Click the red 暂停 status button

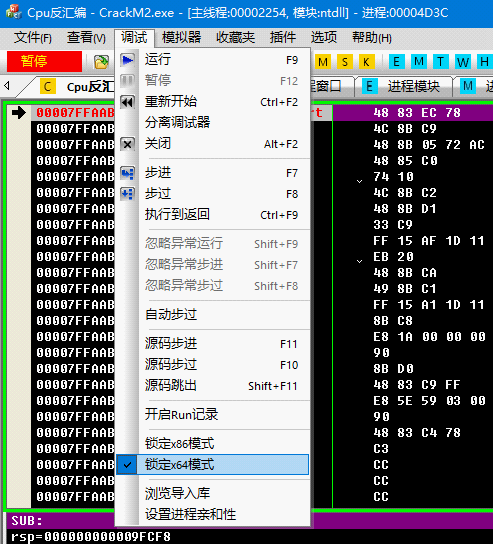tap(44, 62)
